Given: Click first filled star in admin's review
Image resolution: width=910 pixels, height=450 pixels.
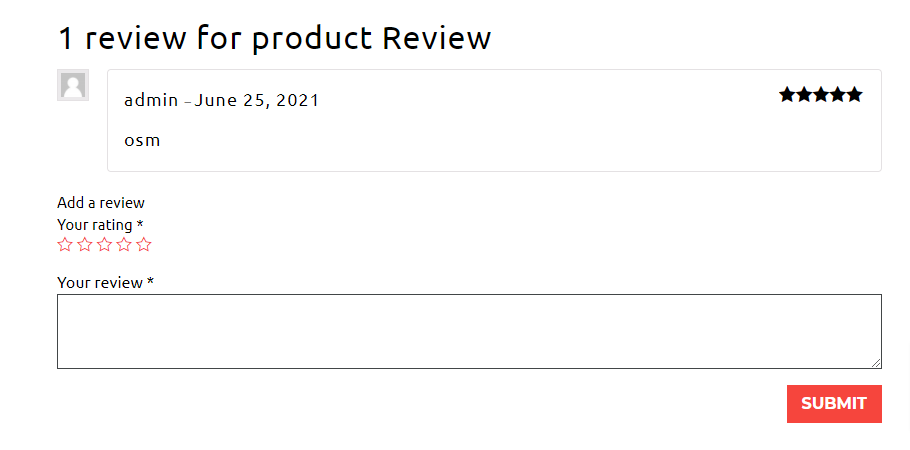Looking at the screenshot, I should 788,95.
